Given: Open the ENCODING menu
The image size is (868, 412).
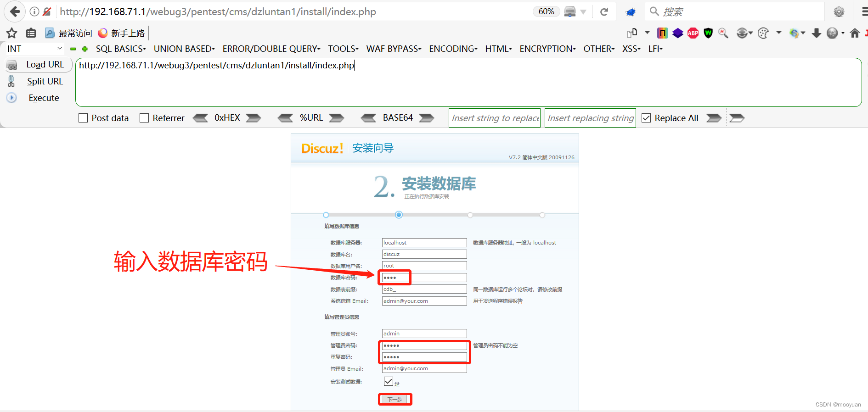Looking at the screenshot, I should 453,49.
